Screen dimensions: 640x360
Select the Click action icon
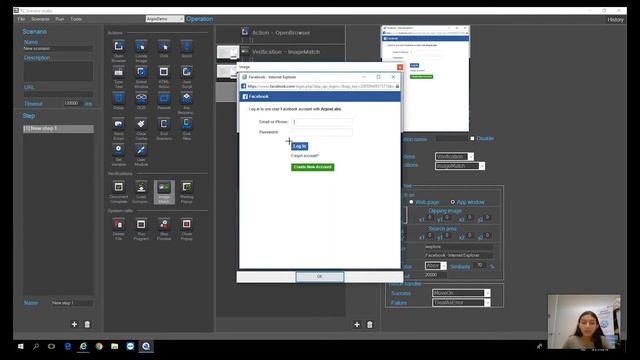click(164, 46)
